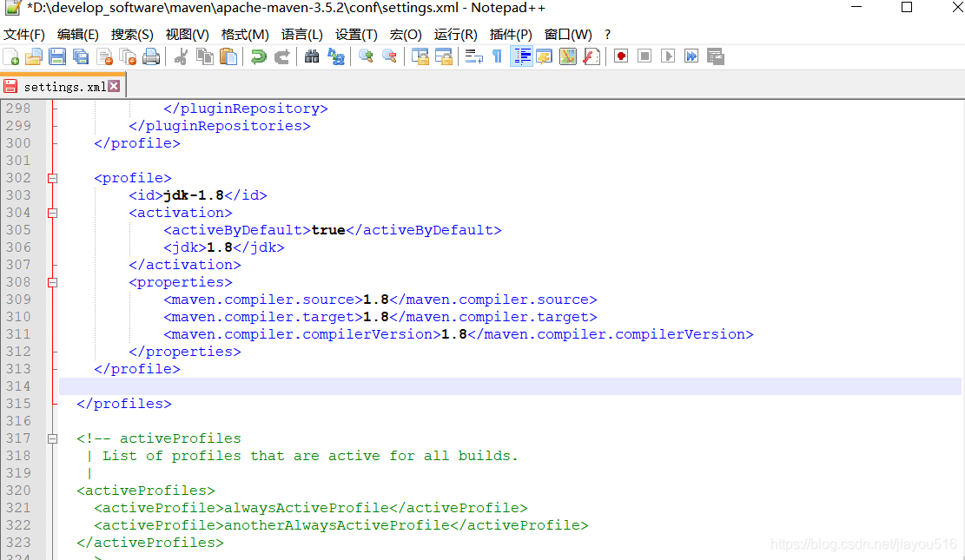Save the file with the floppy icon

click(x=57, y=56)
